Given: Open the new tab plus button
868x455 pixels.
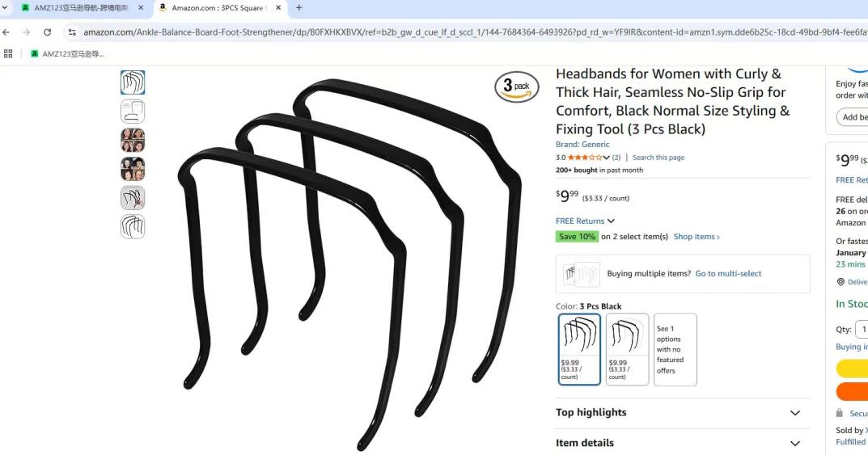Looking at the screenshot, I should click(x=299, y=8).
